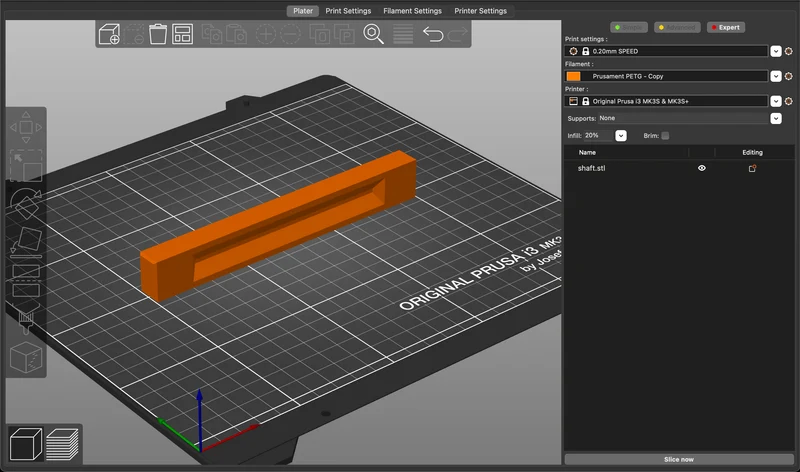Select the Scale tool in left toolbar
The width and height of the screenshot is (800, 472).
26,166
